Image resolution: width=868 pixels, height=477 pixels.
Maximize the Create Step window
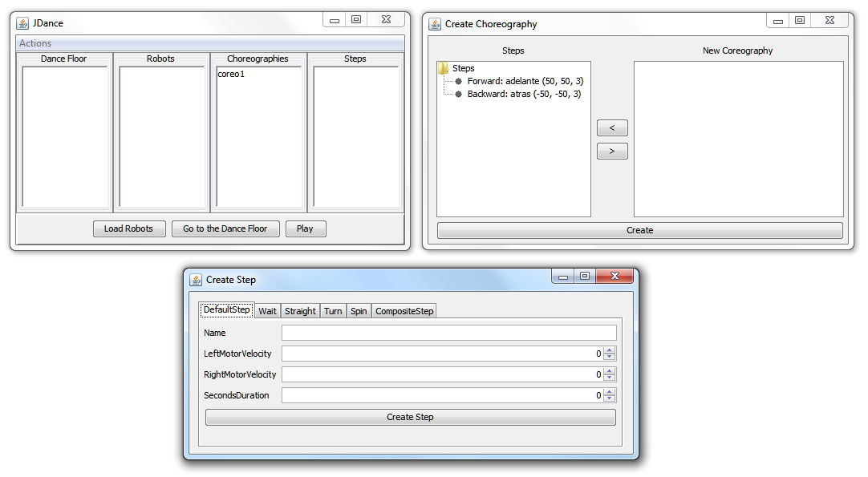[585, 276]
